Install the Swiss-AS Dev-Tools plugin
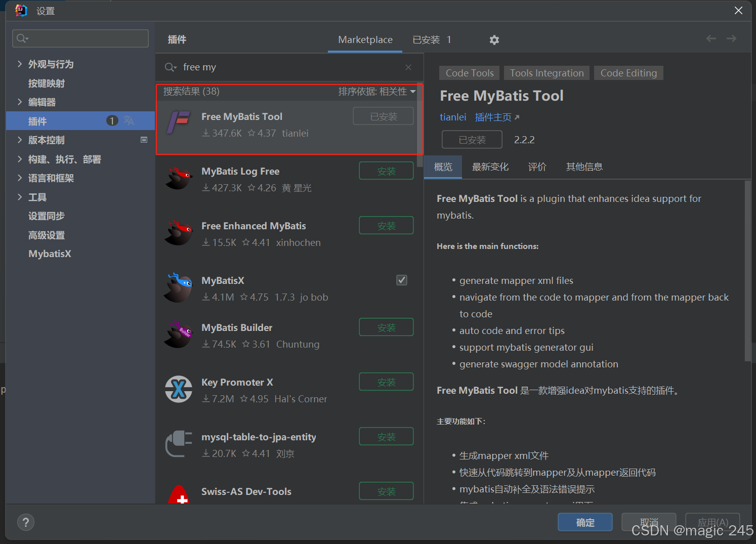Screen dimensions: 756x544 click(x=386, y=491)
